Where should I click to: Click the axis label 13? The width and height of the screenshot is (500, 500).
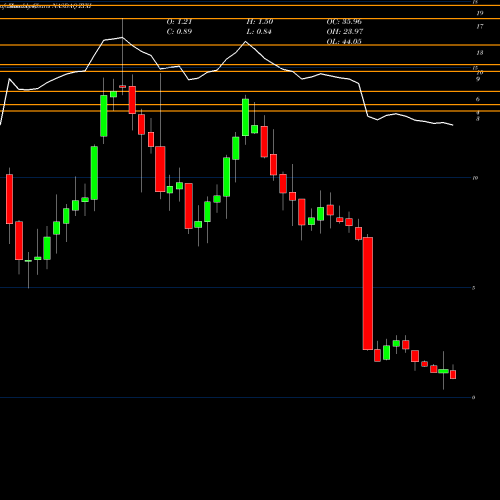point(480,53)
